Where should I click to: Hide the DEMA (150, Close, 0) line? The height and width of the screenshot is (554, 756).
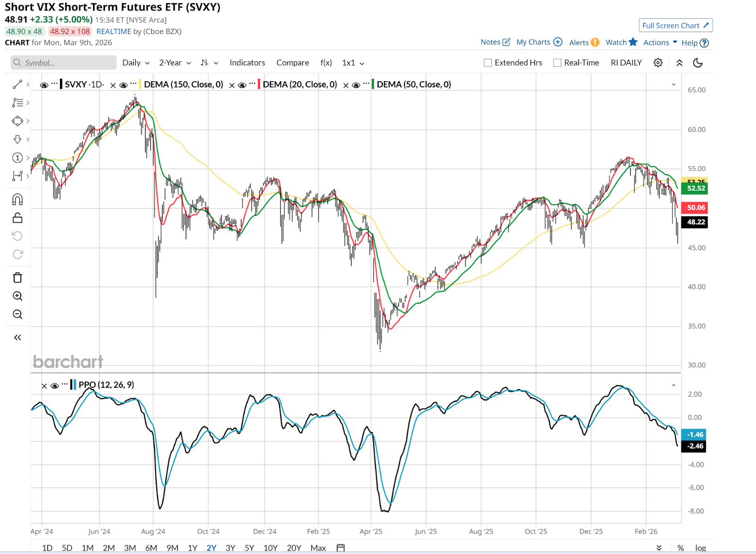point(123,85)
